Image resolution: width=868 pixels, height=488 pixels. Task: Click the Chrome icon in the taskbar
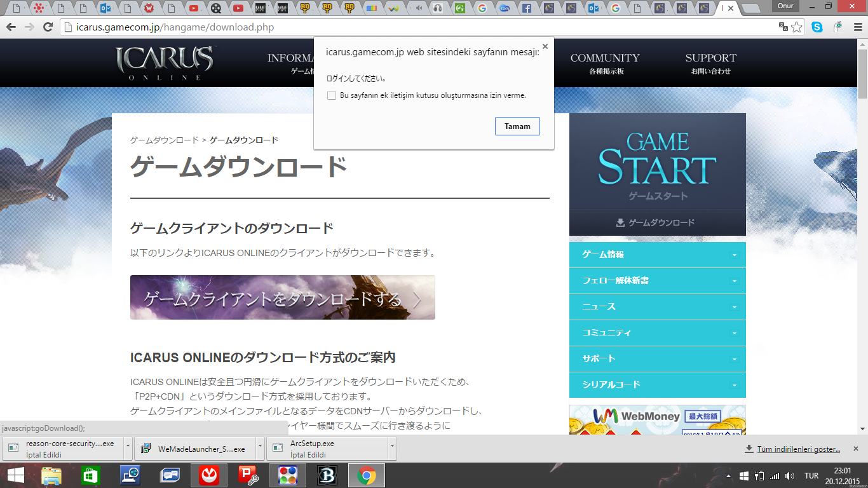pyautogui.click(x=365, y=475)
